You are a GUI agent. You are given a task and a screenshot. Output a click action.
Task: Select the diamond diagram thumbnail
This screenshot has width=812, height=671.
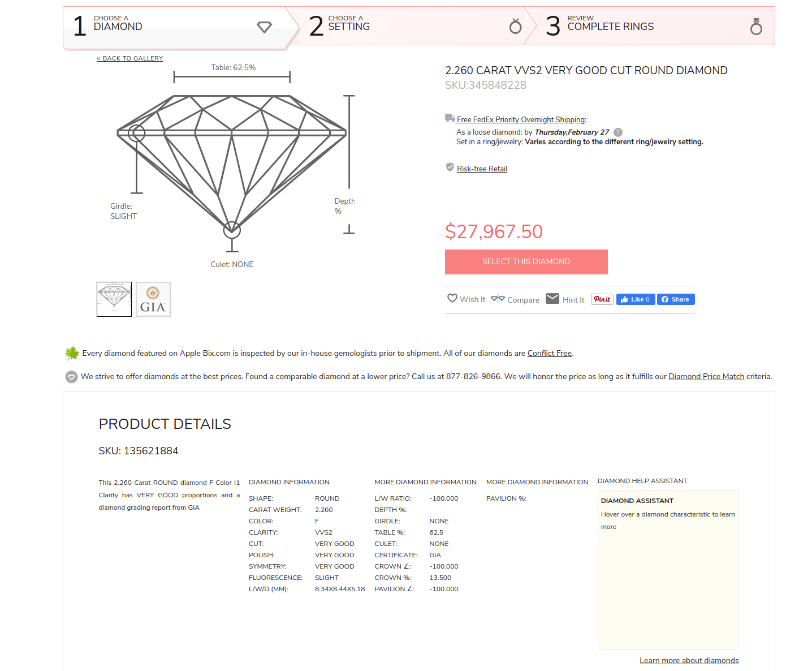tap(114, 299)
